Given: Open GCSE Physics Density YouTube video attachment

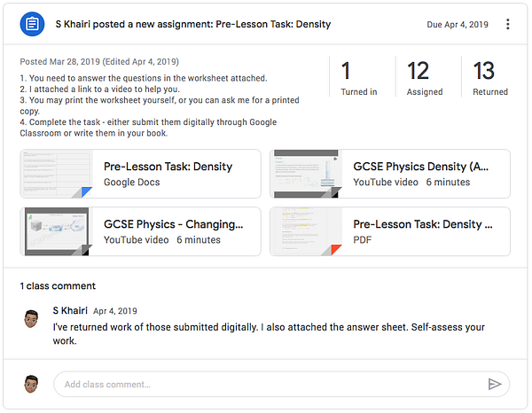Looking at the screenshot, I should pos(390,174).
